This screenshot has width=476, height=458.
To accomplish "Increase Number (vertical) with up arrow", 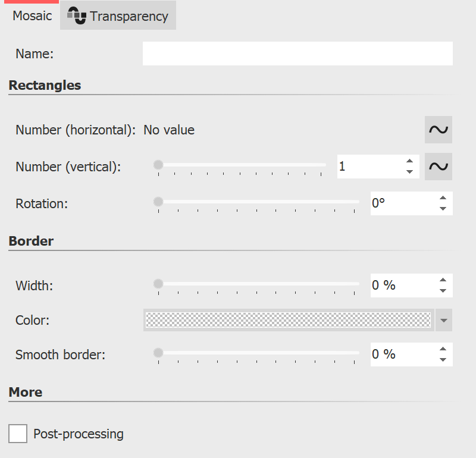I will pos(409,161).
